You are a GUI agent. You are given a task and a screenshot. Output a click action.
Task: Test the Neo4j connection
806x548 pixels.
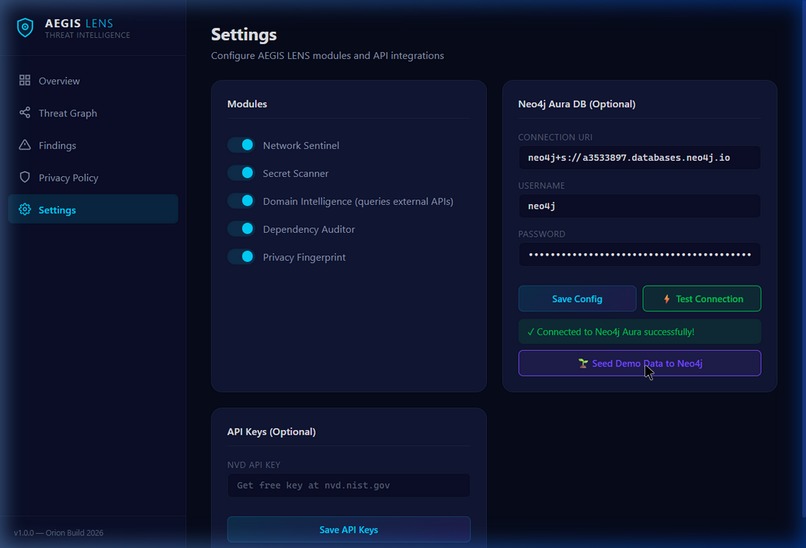(x=702, y=299)
